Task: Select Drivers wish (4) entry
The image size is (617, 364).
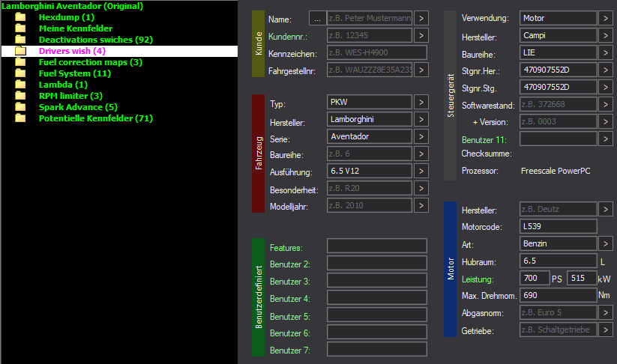Action: pyautogui.click(x=72, y=51)
